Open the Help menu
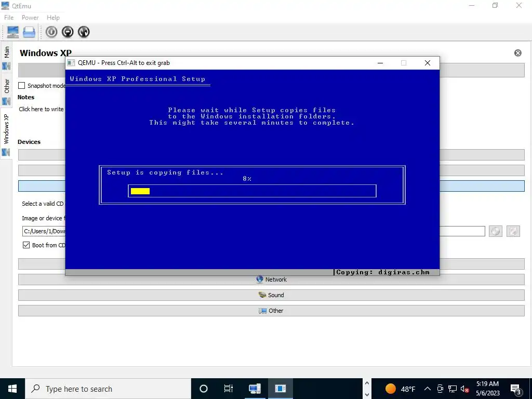 pyautogui.click(x=53, y=18)
